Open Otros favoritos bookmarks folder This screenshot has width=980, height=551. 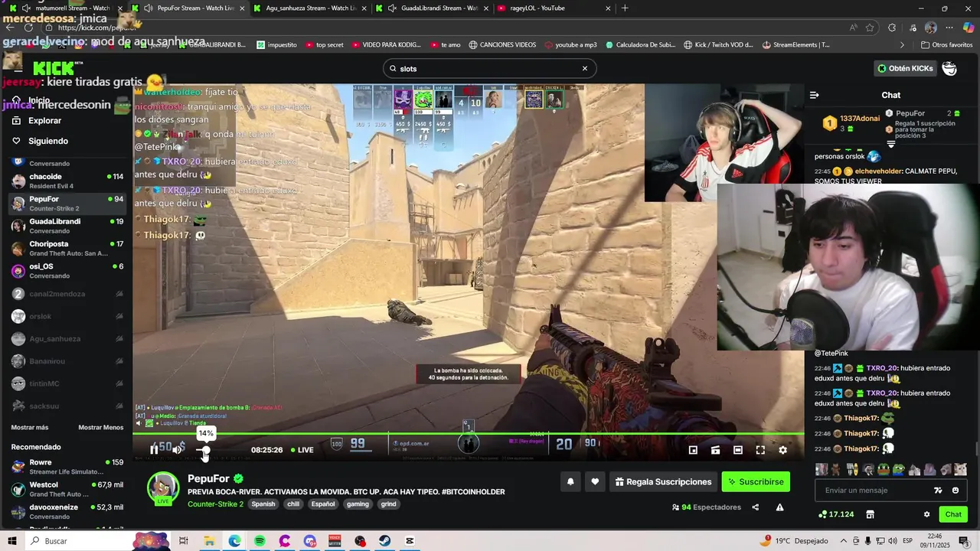947,45
